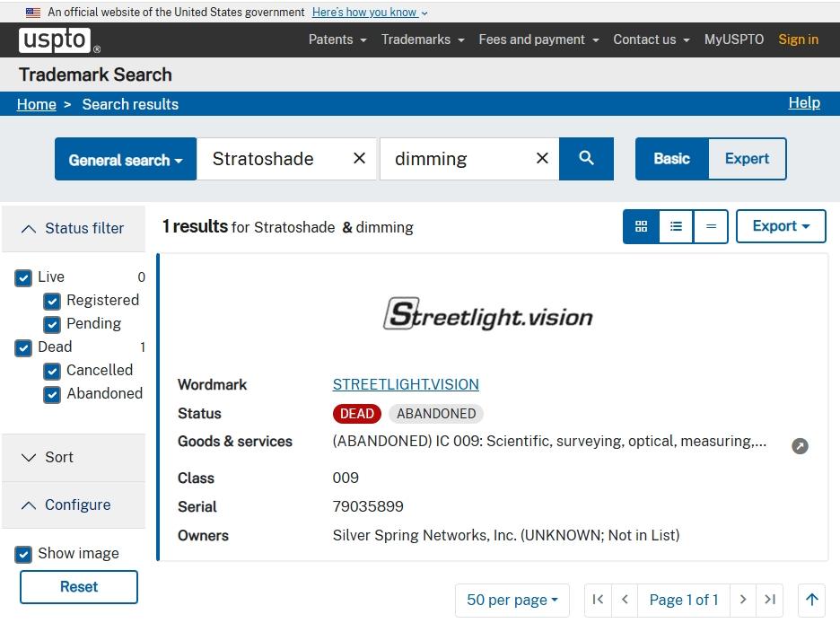Click the USPTO logo
840x623 pixels.
(x=59, y=40)
